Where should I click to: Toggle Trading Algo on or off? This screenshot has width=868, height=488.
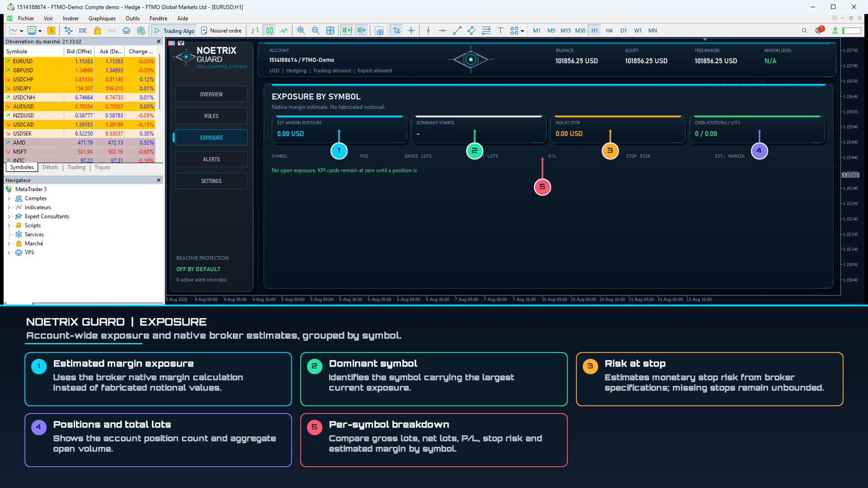tap(175, 31)
